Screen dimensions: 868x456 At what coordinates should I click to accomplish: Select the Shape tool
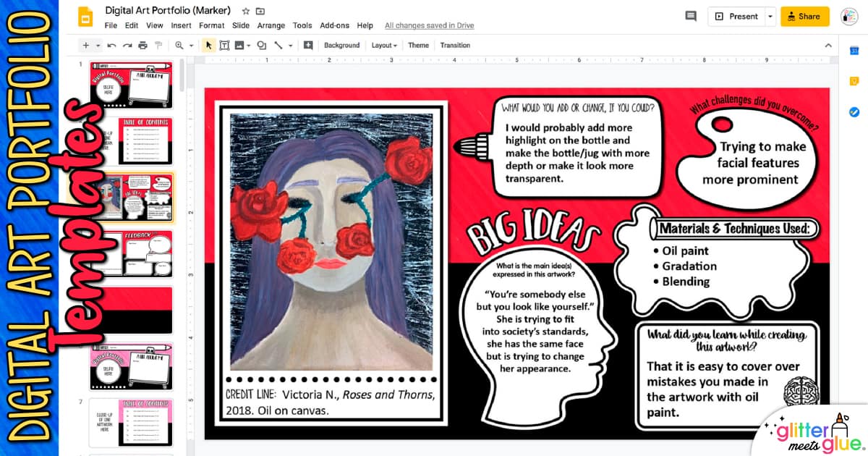[x=262, y=45]
